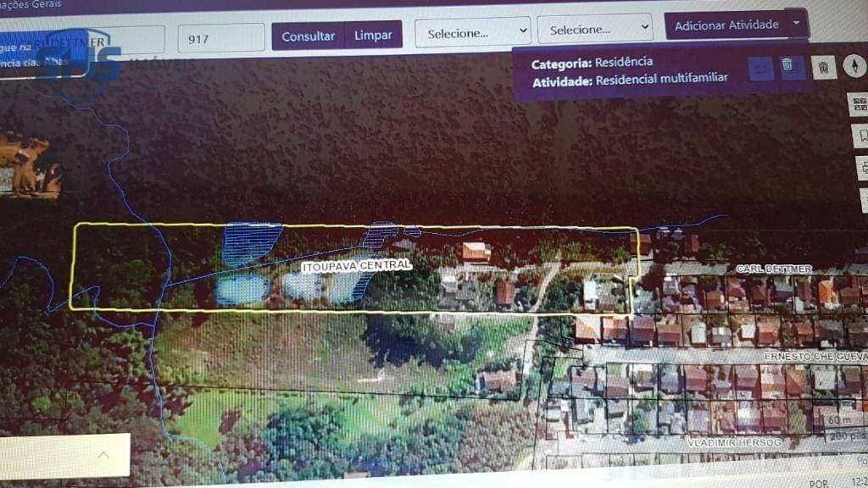Open the basemap grid gallery icon

(x=859, y=103)
